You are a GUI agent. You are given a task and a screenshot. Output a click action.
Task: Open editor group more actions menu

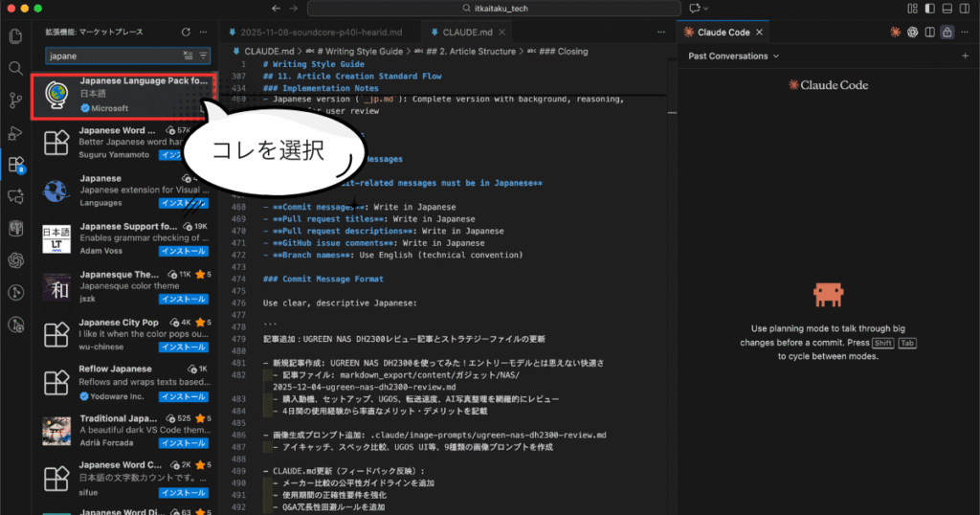coord(661,32)
